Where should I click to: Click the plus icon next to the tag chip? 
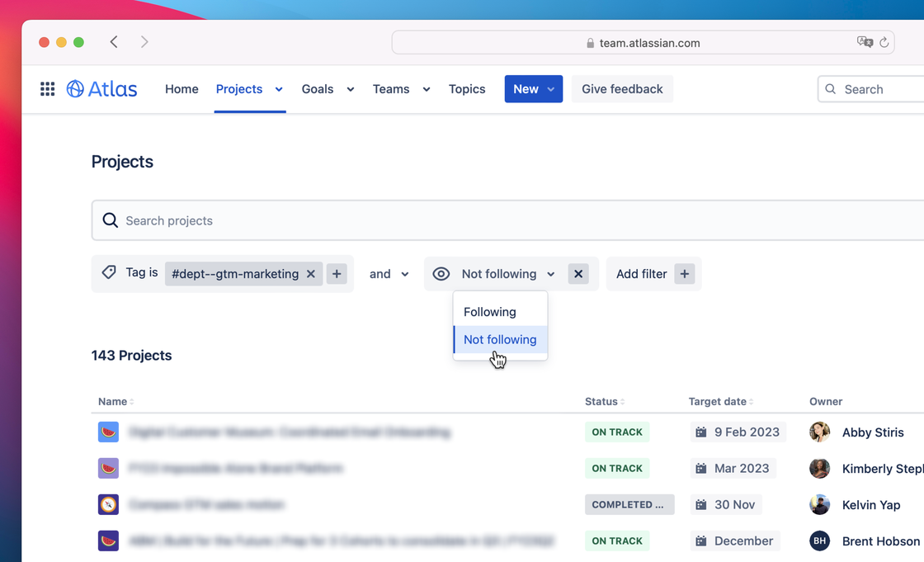coord(337,272)
